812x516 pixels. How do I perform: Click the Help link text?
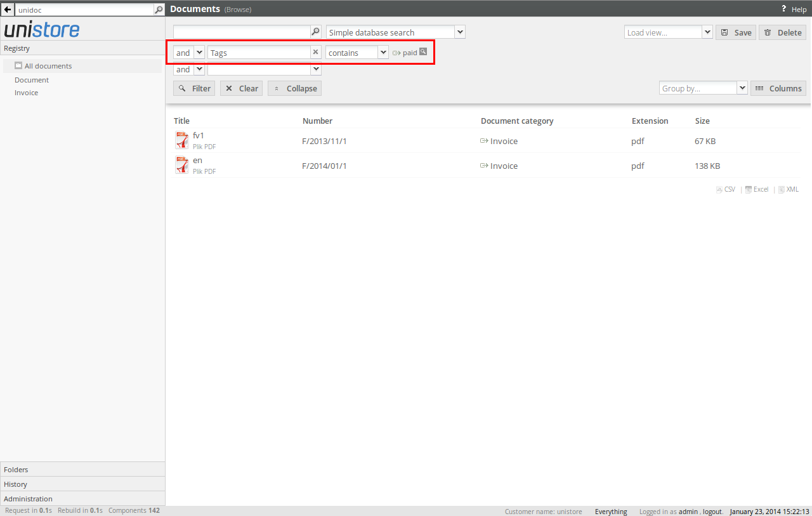799,10
